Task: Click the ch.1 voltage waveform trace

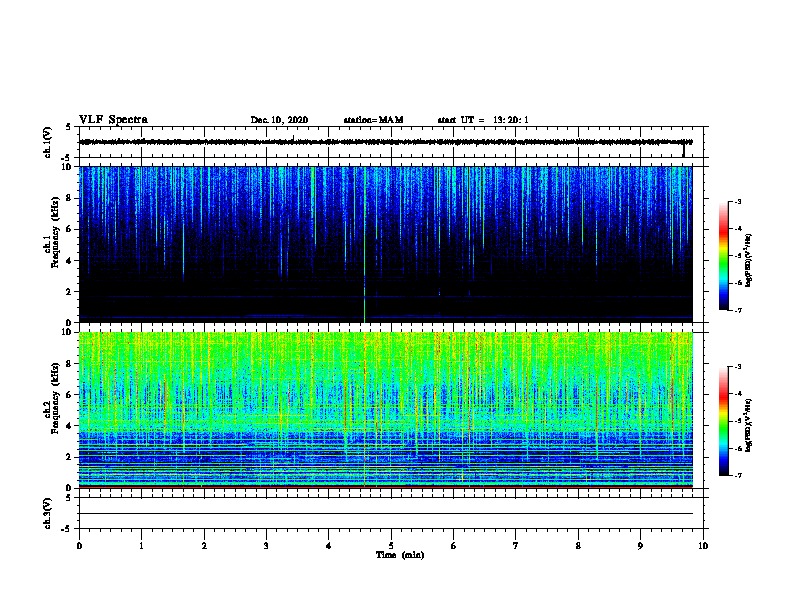Action: [x=386, y=142]
